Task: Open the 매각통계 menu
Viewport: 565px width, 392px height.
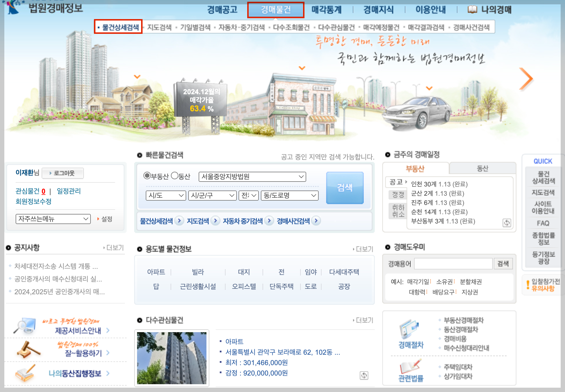Action: 326,10
